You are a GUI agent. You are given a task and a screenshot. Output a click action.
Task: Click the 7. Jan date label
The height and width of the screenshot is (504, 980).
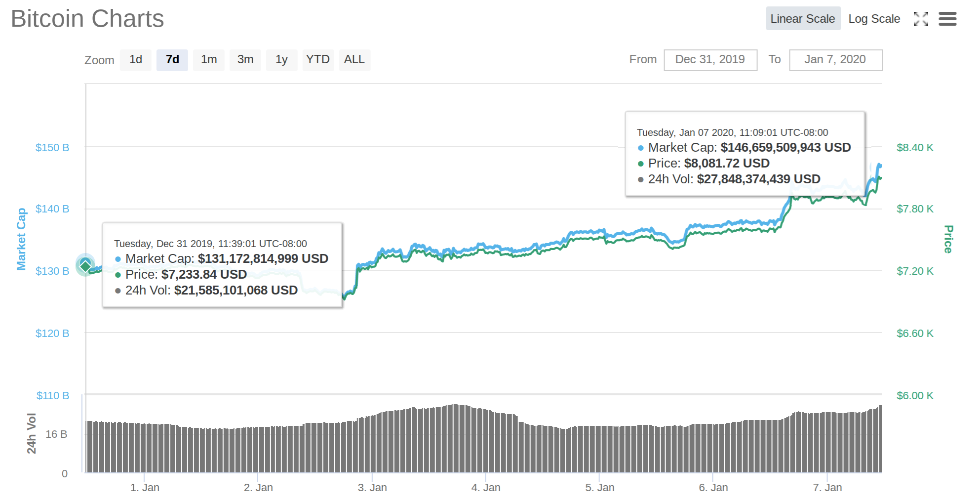pyautogui.click(x=827, y=488)
